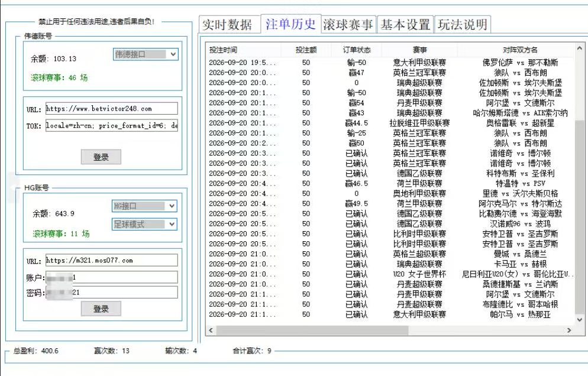Click the 订单状态 column header
Screen dimensions: 588x376
(x=356, y=50)
